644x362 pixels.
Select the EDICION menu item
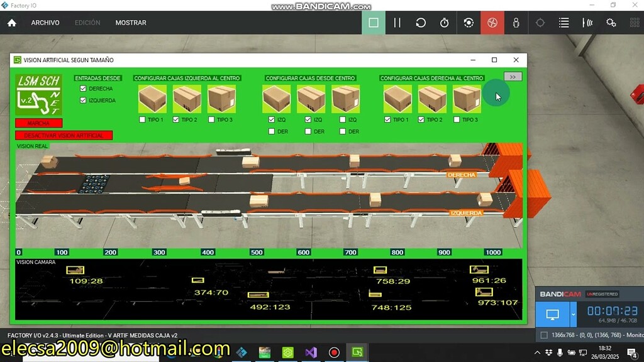tap(87, 23)
